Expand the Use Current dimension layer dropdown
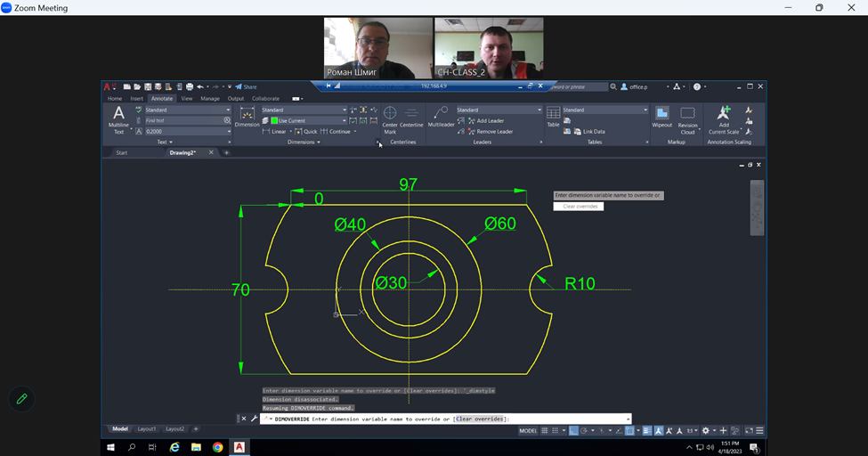 [x=345, y=120]
